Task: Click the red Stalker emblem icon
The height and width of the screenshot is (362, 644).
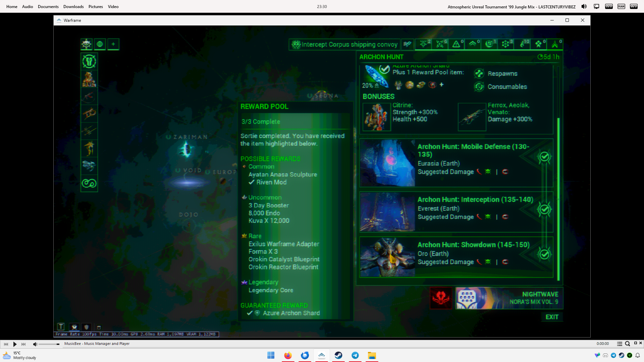Action: click(x=441, y=298)
